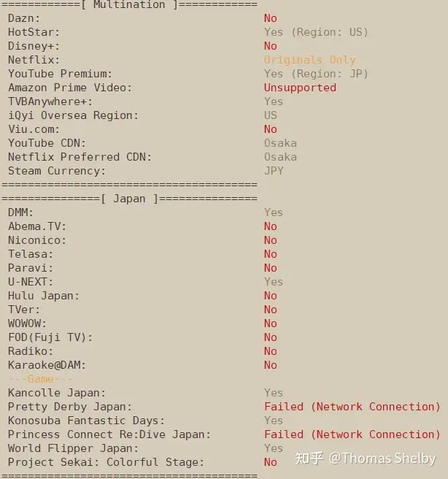The image size is (448, 479).
Task: Click the Project Sekai: Colorful Stage label
Action: tap(106, 462)
